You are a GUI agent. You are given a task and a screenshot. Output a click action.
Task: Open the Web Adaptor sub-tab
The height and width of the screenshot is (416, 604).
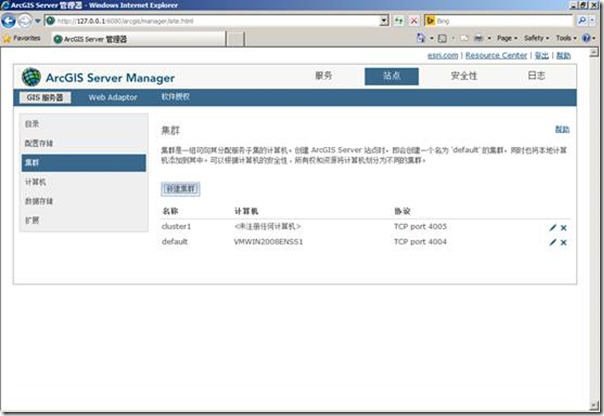112,97
